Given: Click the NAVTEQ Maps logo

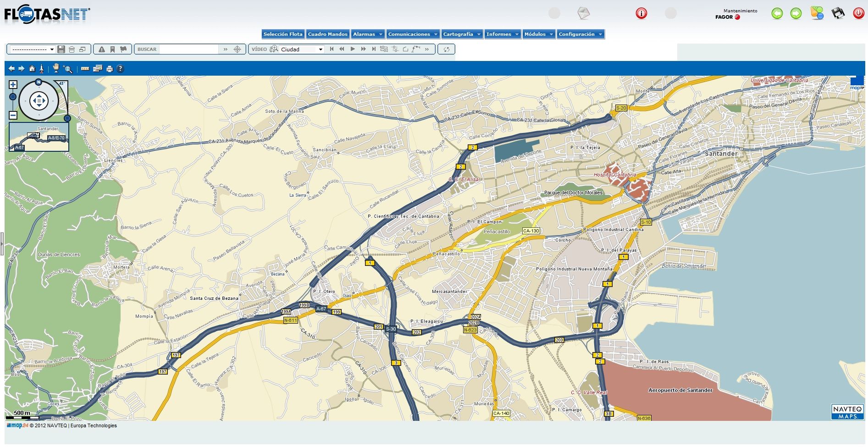Looking at the screenshot, I should point(847,412).
